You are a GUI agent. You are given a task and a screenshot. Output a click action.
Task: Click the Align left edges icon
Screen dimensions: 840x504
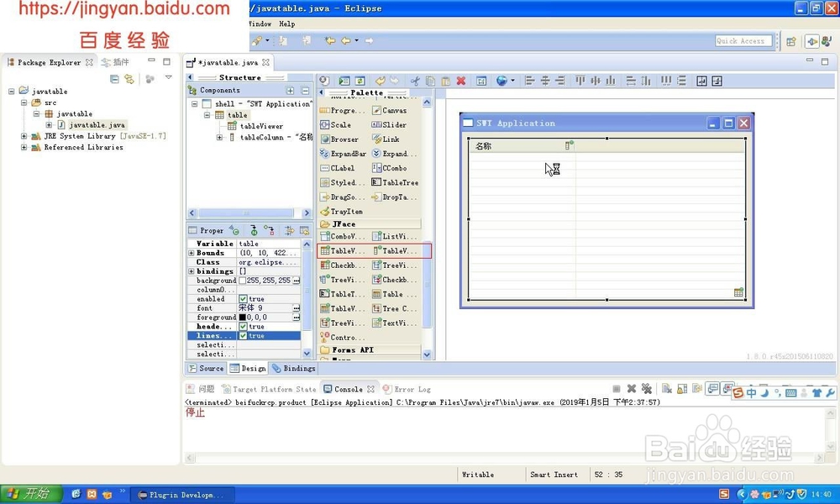pos(530,81)
